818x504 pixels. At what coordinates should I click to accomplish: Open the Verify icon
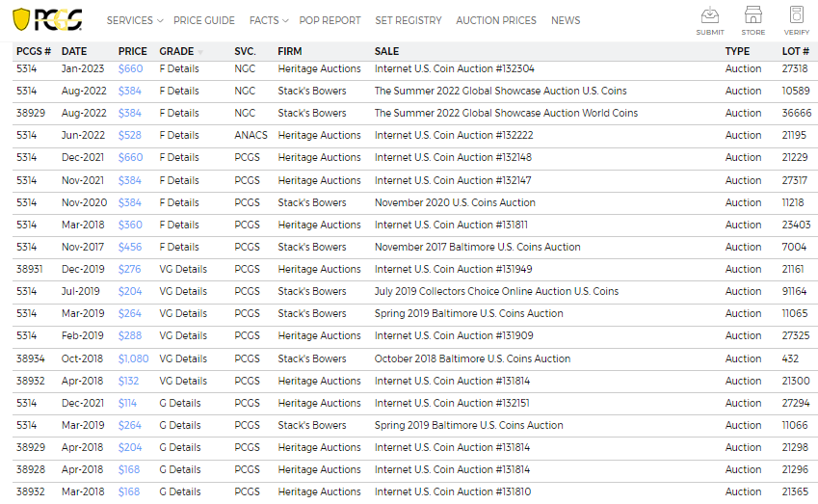(x=797, y=21)
